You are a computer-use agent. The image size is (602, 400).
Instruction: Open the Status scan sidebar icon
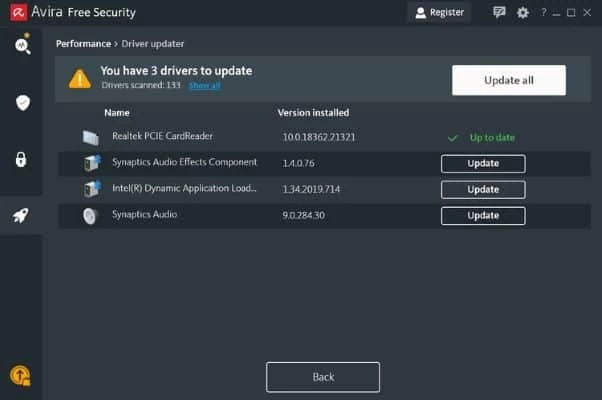pos(23,45)
